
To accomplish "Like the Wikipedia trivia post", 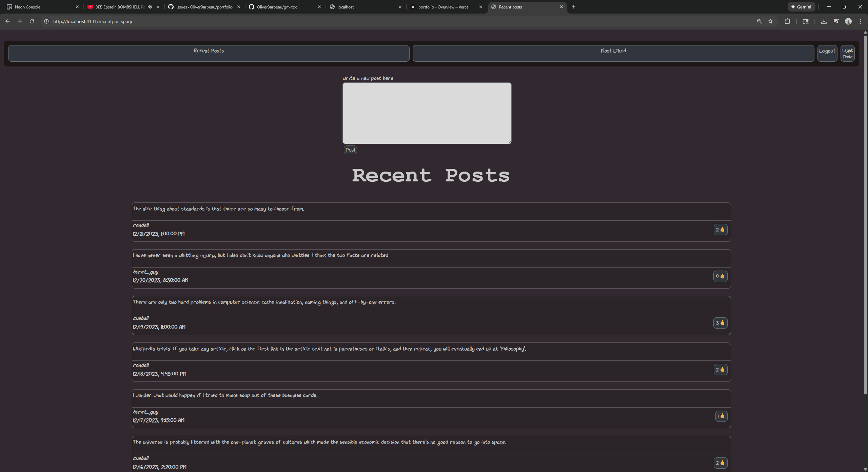I will [x=720, y=370].
